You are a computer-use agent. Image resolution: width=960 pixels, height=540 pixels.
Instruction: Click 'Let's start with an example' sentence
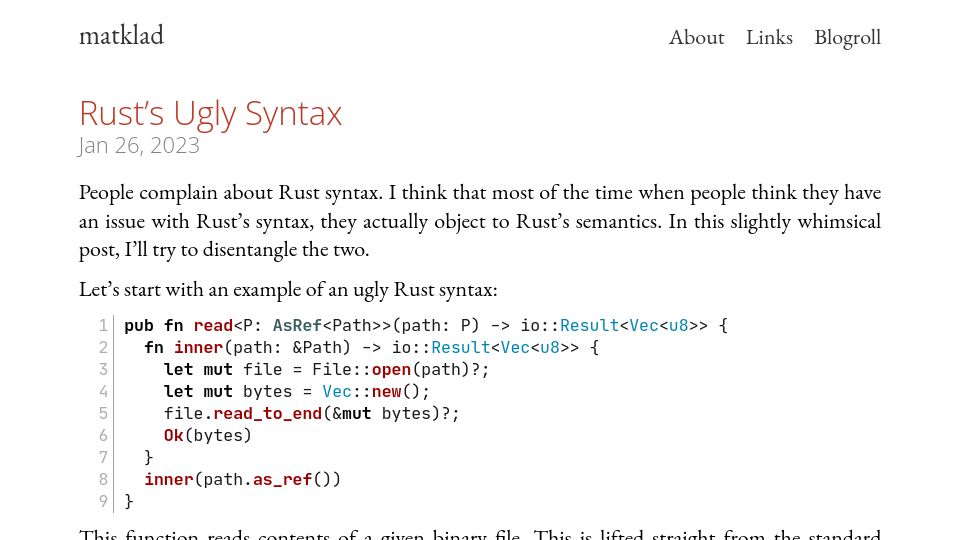(288, 289)
